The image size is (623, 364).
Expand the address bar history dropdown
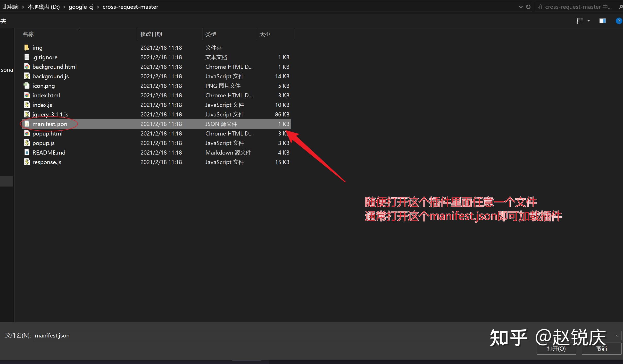click(x=521, y=7)
